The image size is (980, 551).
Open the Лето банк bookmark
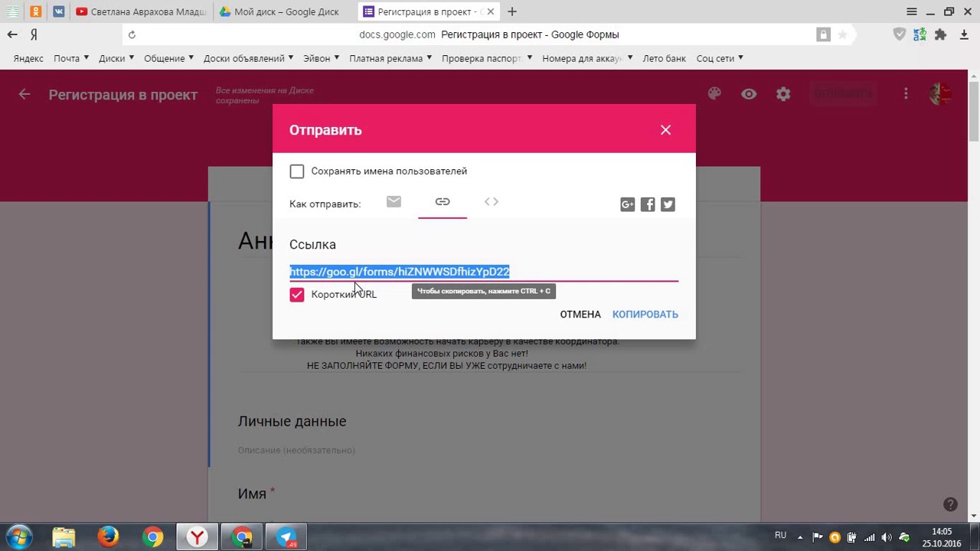665,58
